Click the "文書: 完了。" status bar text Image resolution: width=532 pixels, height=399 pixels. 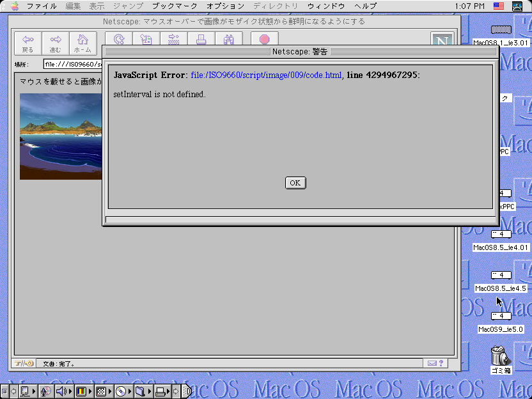59,364
